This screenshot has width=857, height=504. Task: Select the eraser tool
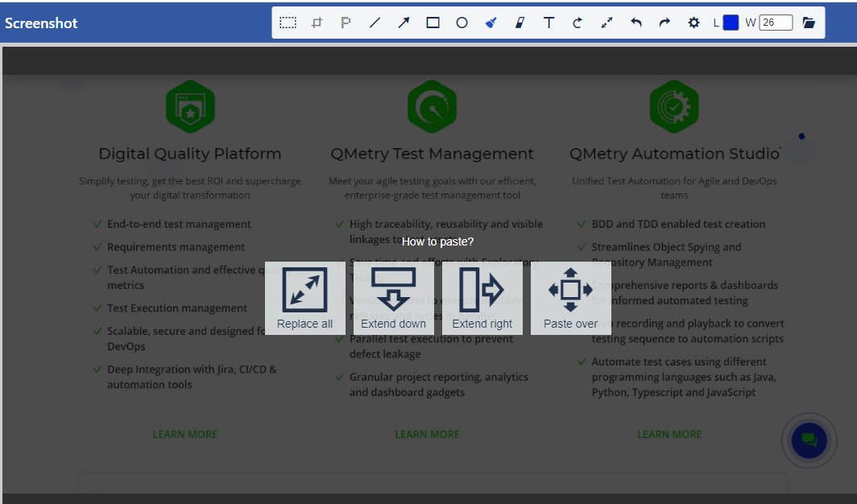[520, 23]
